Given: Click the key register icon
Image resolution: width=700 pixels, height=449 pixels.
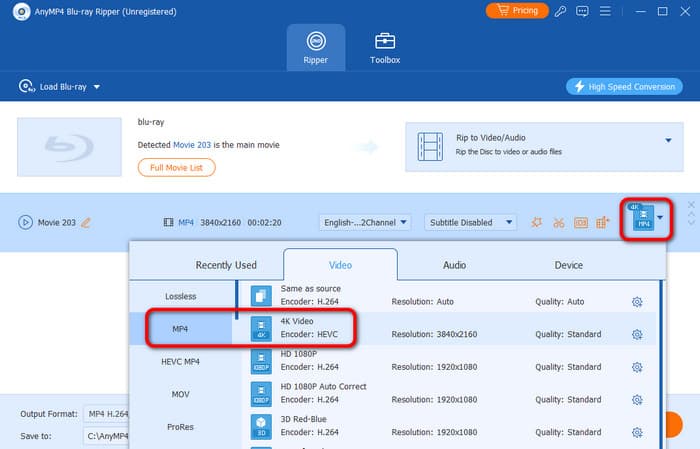Looking at the screenshot, I should point(560,11).
